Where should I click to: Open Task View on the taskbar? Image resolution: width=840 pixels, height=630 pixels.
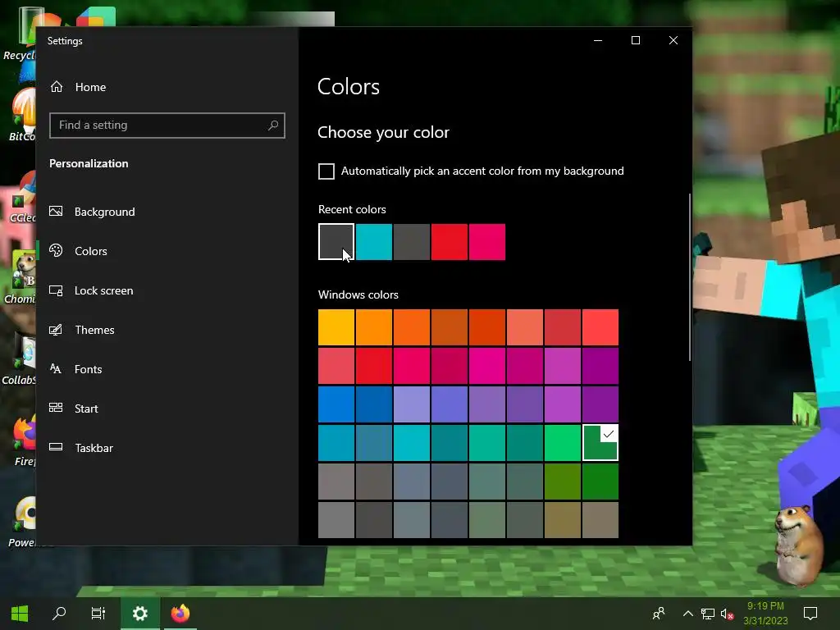click(98, 614)
